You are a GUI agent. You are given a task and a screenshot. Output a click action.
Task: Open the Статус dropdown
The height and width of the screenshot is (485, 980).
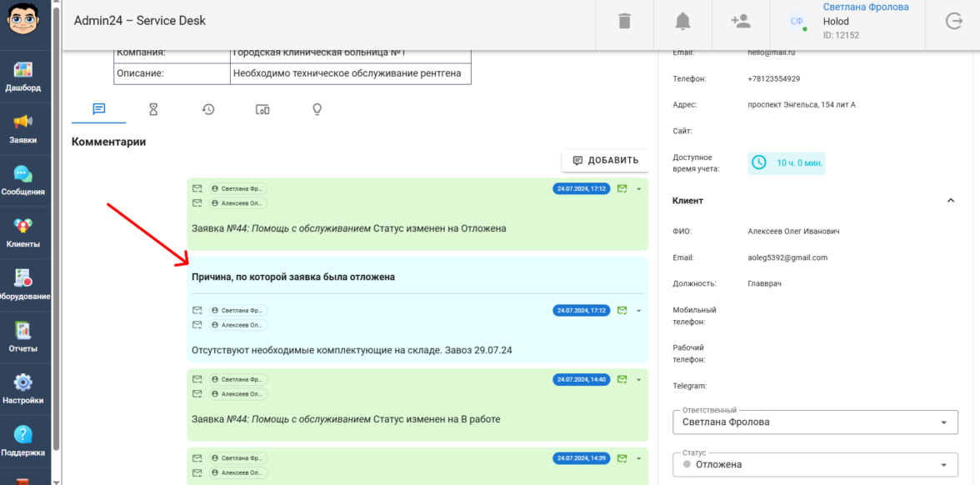tap(814, 464)
